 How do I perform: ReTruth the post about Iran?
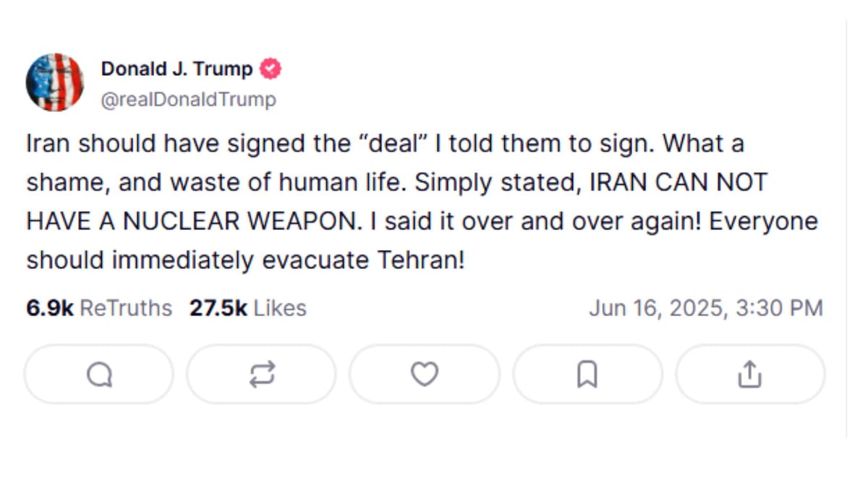click(261, 374)
